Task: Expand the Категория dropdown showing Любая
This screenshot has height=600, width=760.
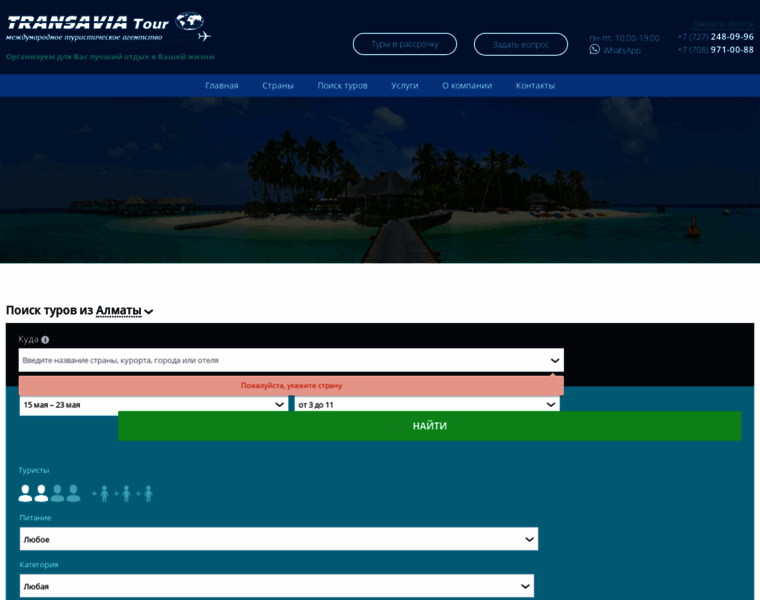Action: (277, 586)
